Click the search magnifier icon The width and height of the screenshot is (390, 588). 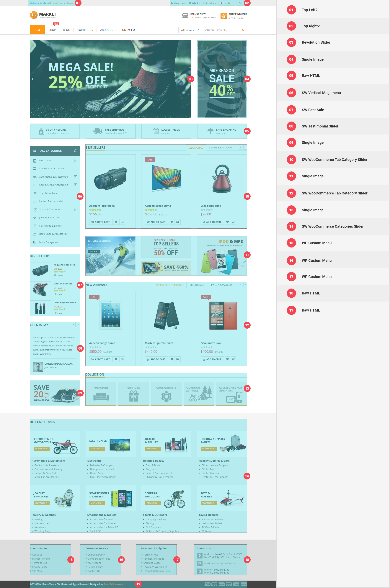pos(243,30)
